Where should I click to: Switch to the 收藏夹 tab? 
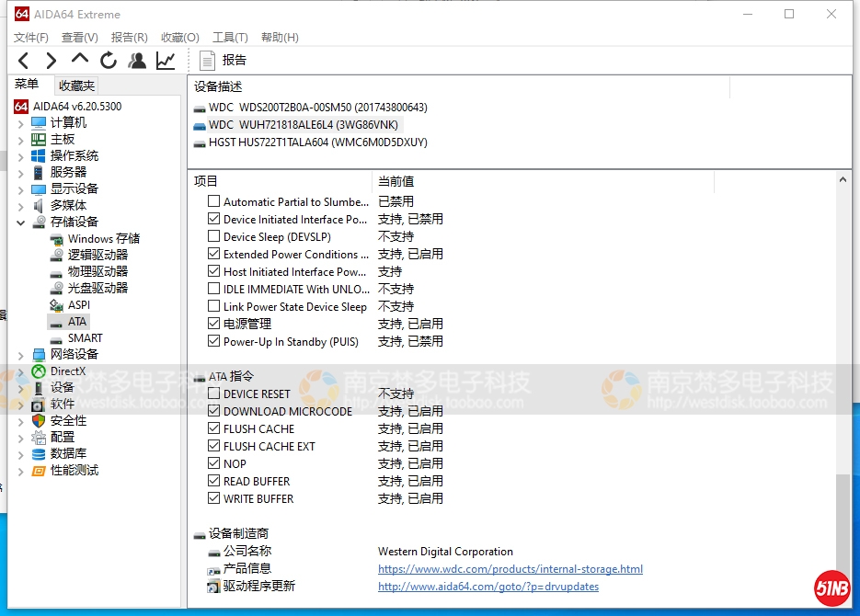(x=76, y=86)
